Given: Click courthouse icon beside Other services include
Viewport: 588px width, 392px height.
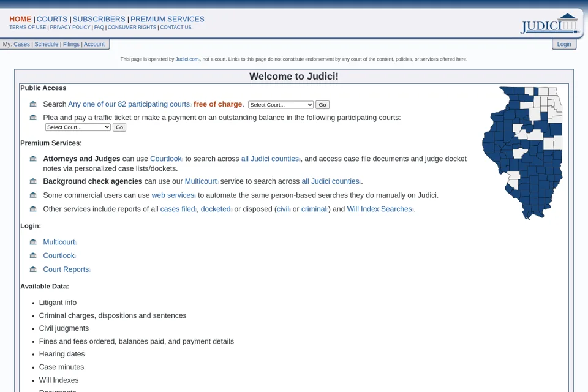Looking at the screenshot, I should [x=33, y=209].
